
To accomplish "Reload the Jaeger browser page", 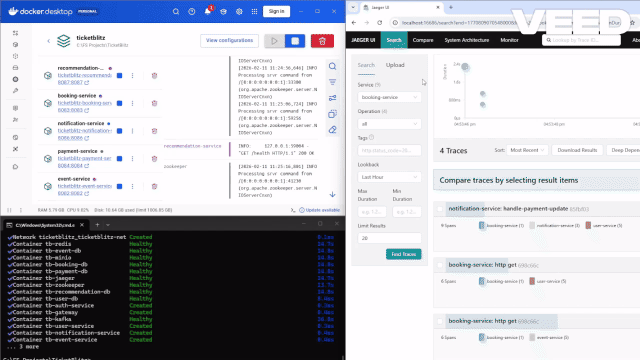I will pyautogui.click(x=380, y=23).
